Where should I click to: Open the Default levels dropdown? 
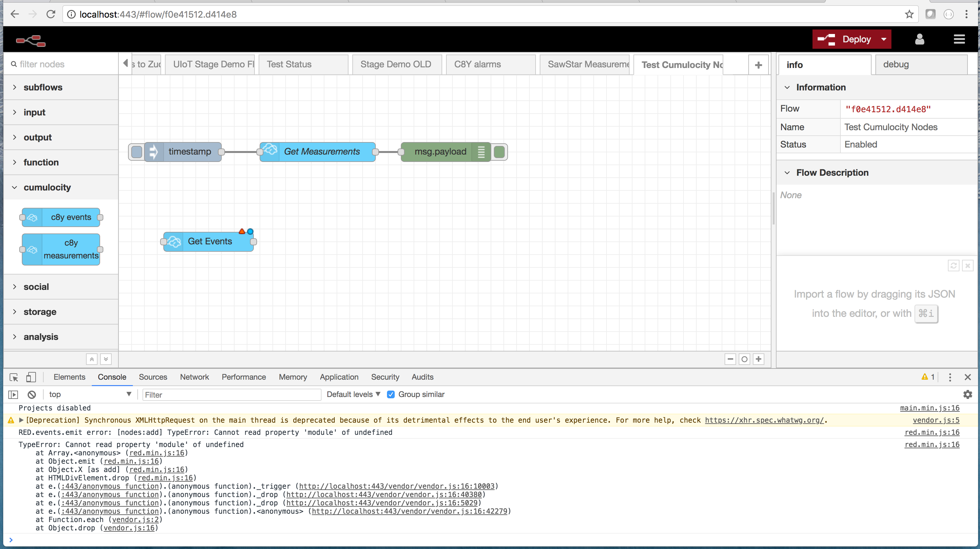353,395
